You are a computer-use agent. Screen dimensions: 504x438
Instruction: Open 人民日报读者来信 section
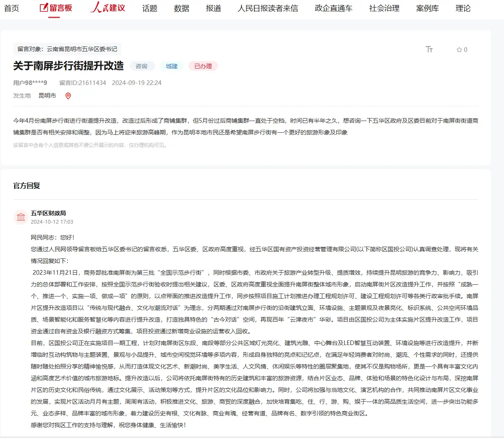[268, 8]
